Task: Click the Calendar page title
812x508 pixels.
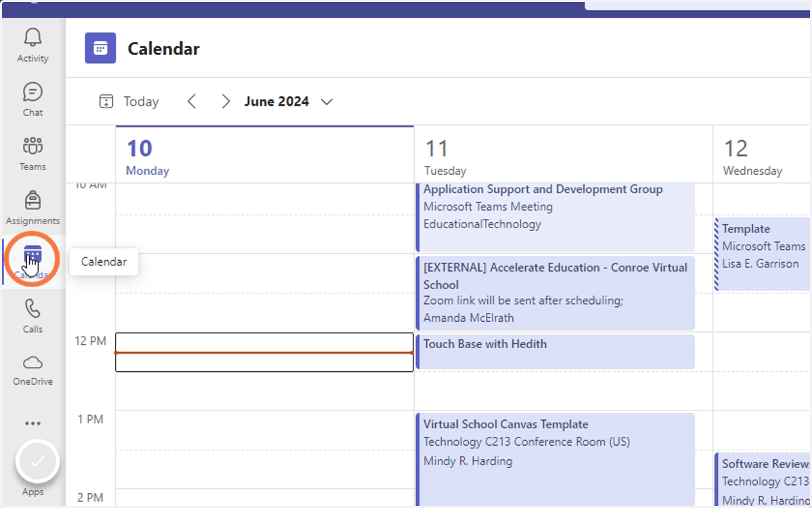Action: coord(164,49)
